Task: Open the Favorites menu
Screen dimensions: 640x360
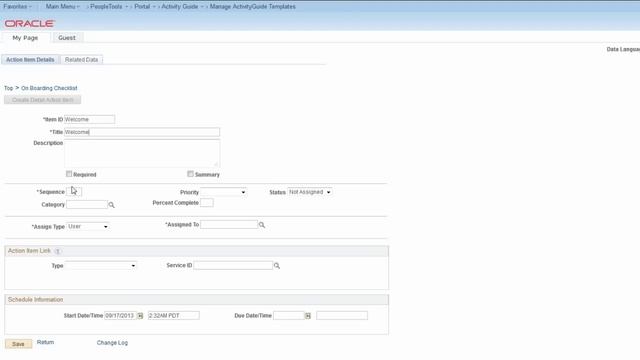Action: tap(17, 7)
